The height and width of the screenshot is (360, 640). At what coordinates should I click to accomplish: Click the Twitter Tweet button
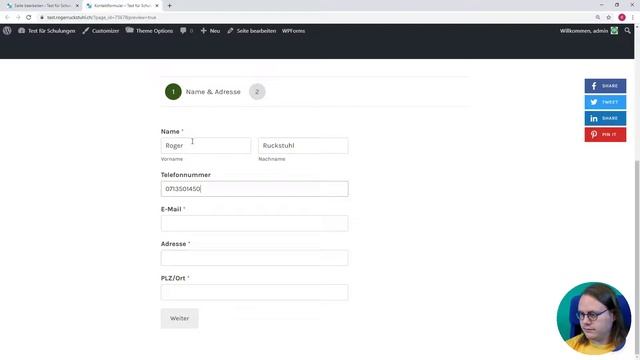pyautogui.click(x=605, y=102)
